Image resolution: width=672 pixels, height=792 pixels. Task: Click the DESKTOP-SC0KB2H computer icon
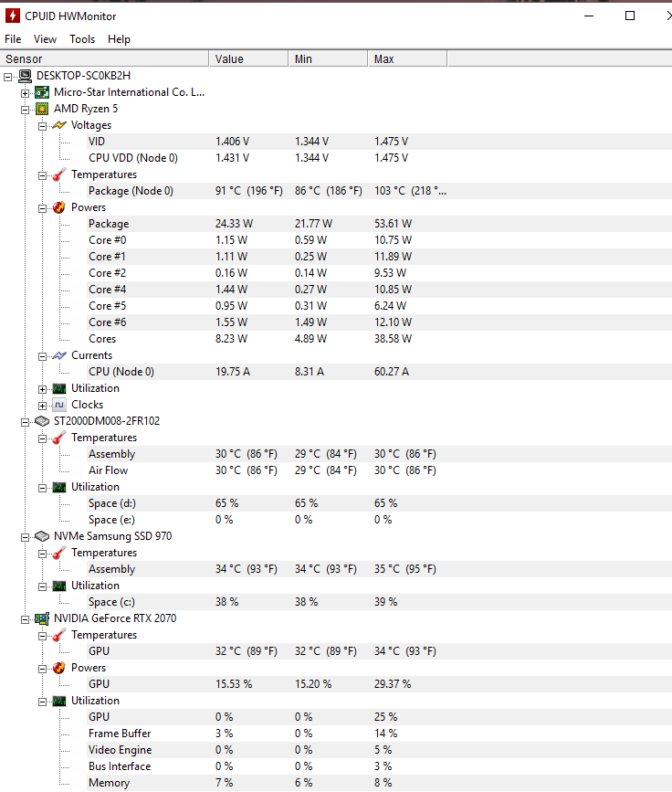tap(26, 76)
